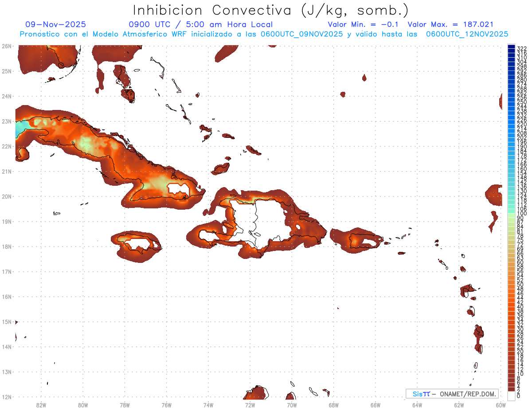Click the colorbar value "250"
The height and width of the screenshot is (411, 532).
pyautogui.click(x=522, y=102)
